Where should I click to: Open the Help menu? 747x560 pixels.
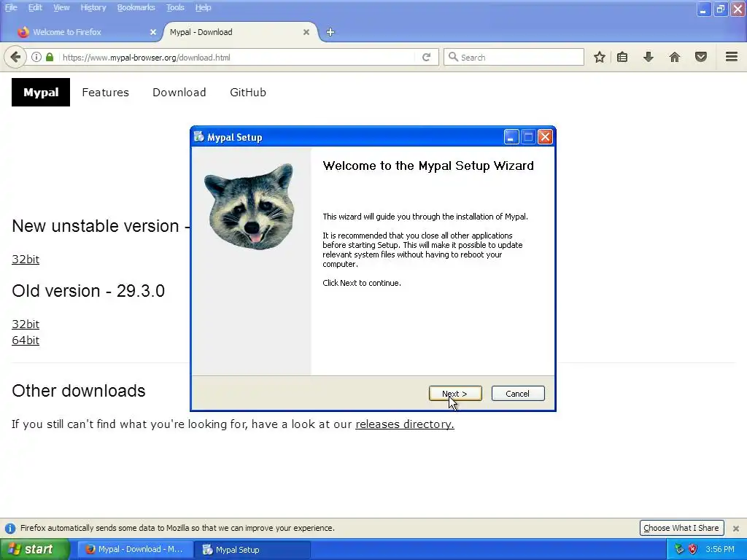coord(204,7)
